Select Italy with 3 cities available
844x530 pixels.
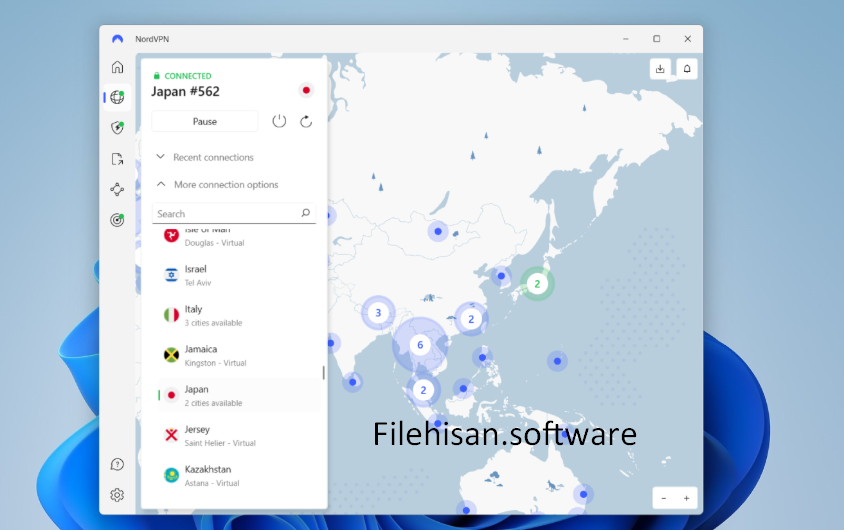pos(239,315)
